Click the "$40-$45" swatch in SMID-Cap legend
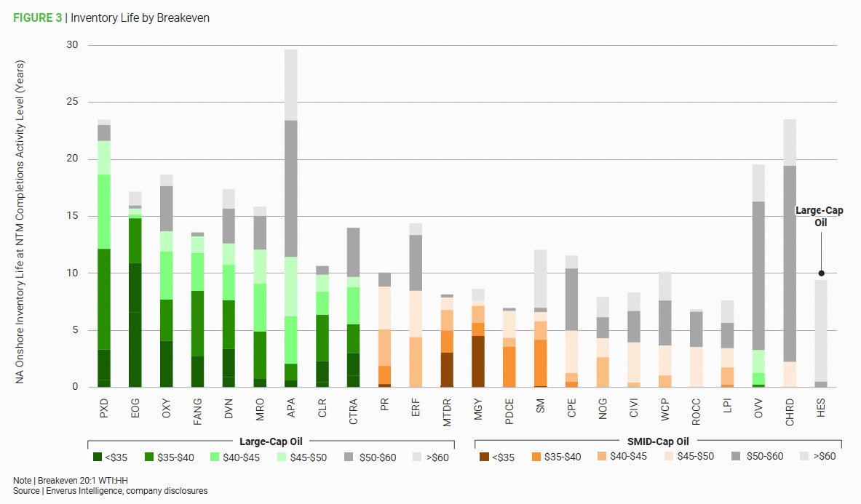The height and width of the screenshot is (504, 861). [x=600, y=456]
